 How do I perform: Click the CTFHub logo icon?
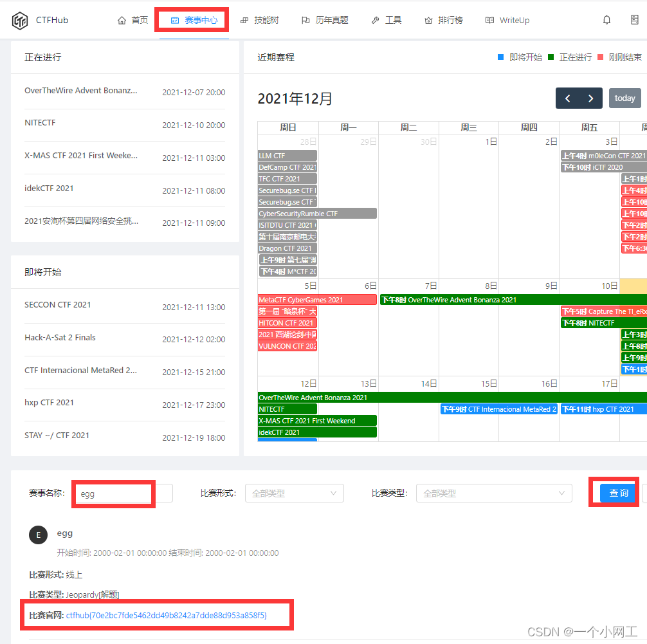20,20
